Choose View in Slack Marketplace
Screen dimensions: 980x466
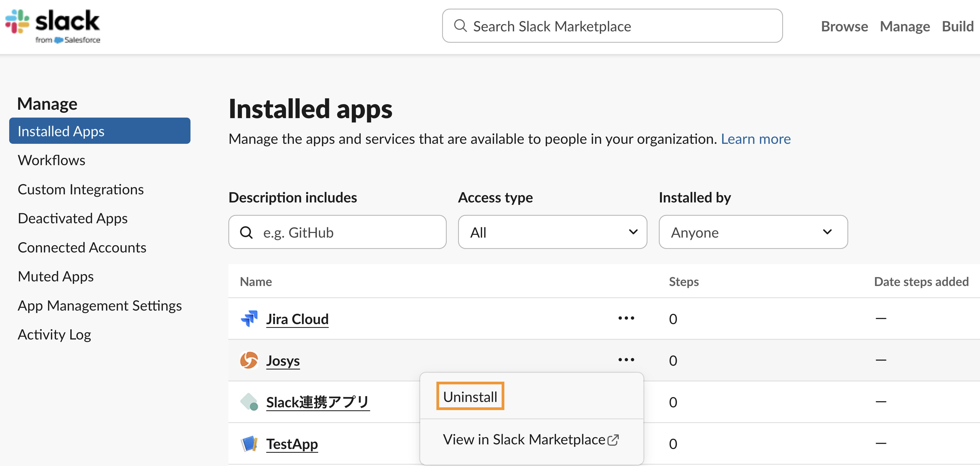click(x=531, y=440)
